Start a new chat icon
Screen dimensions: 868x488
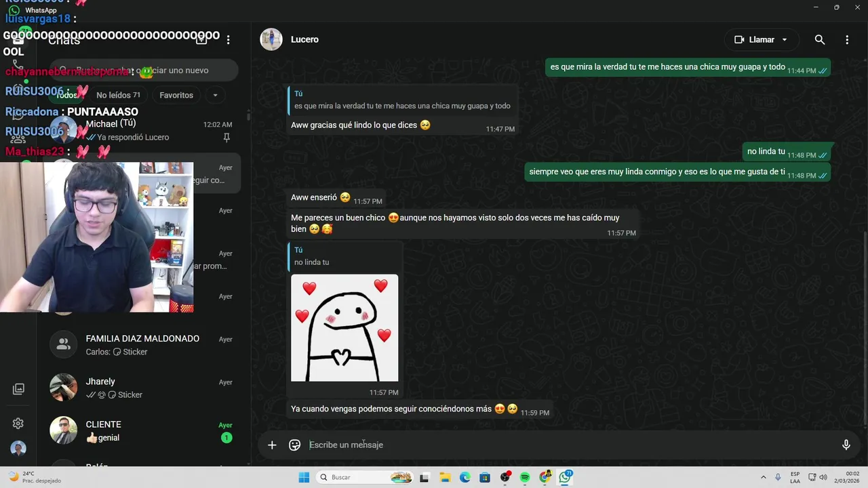click(x=201, y=40)
